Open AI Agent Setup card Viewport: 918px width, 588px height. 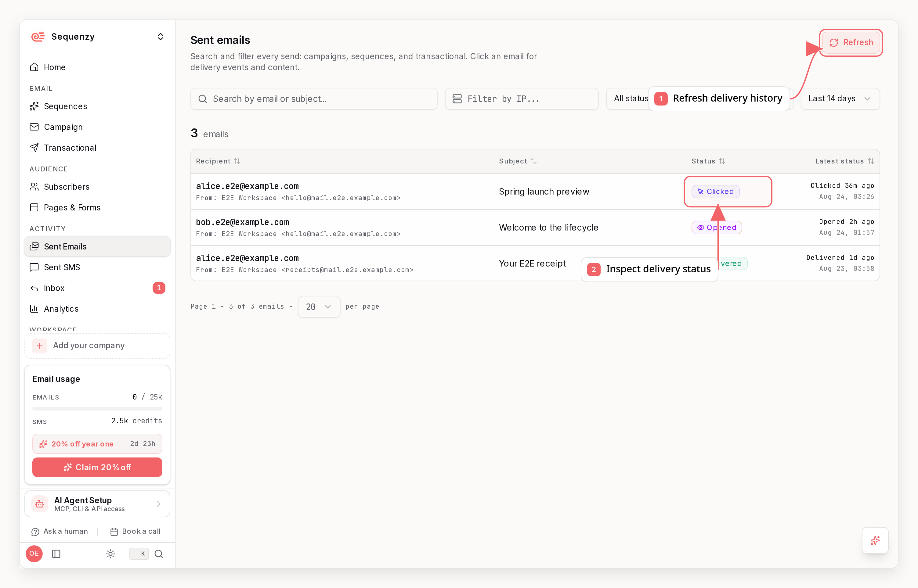pos(97,504)
